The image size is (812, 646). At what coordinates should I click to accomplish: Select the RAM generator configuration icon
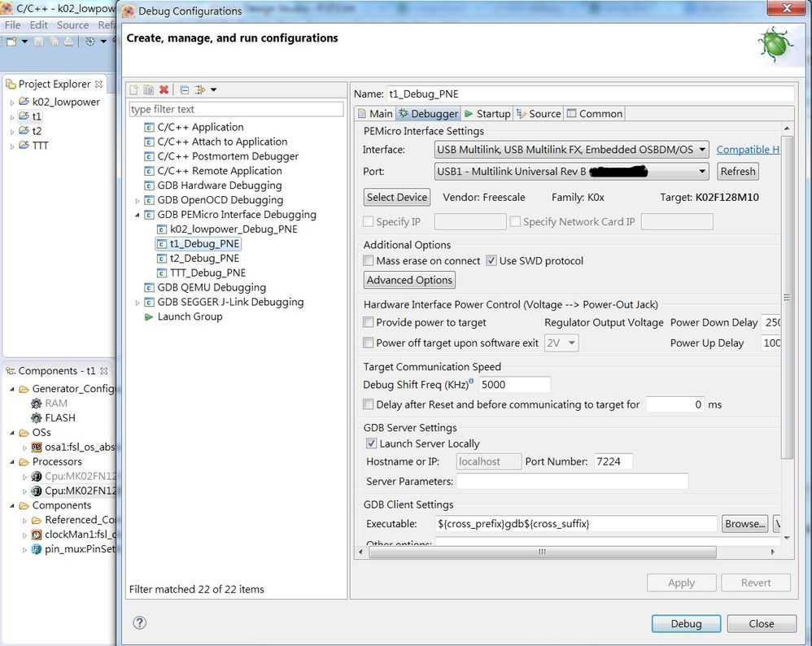[37, 403]
